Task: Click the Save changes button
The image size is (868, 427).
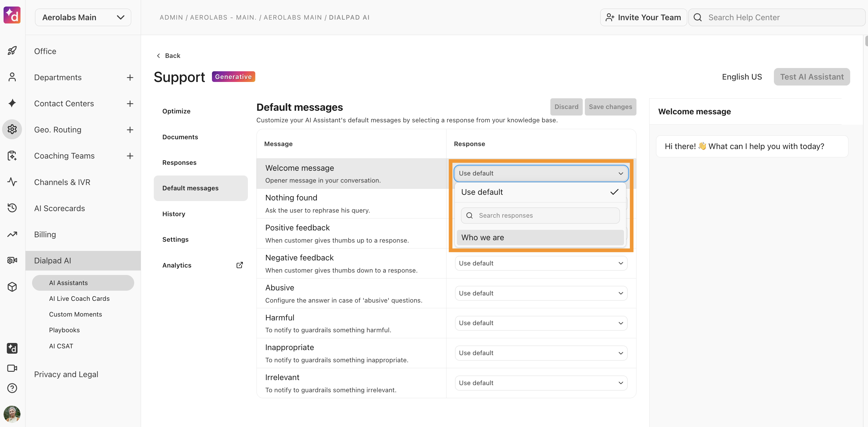Action: (x=610, y=107)
